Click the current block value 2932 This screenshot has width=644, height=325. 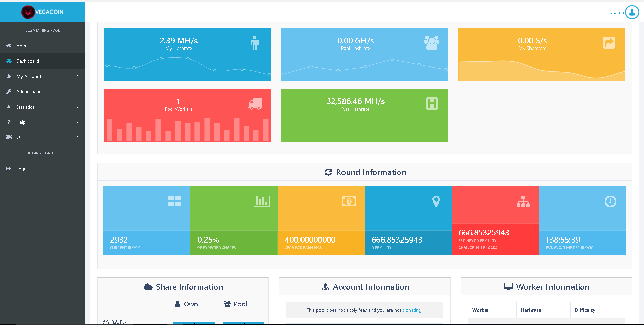[119, 240]
